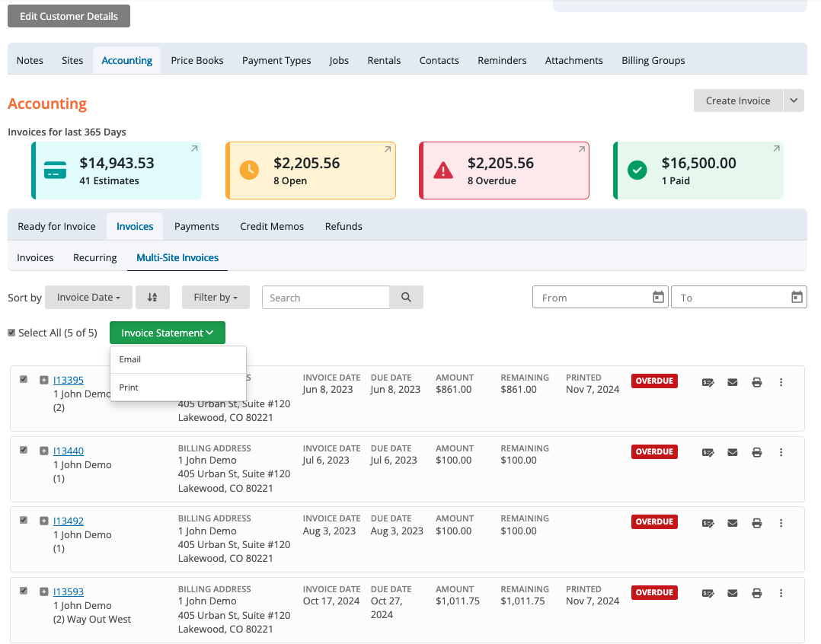Viewport: 821px width, 644px height.
Task: Click payment icon for invoice I13492
Action: click(x=708, y=523)
